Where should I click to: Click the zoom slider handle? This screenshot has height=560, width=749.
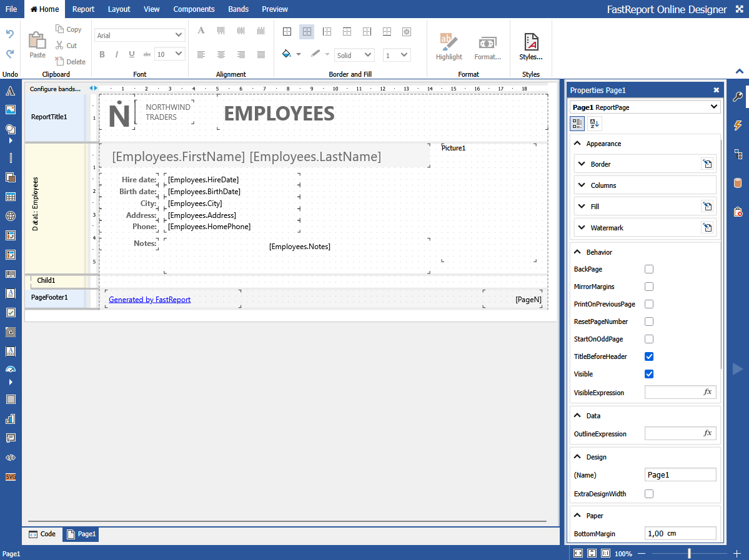pyautogui.click(x=689, y=554)
